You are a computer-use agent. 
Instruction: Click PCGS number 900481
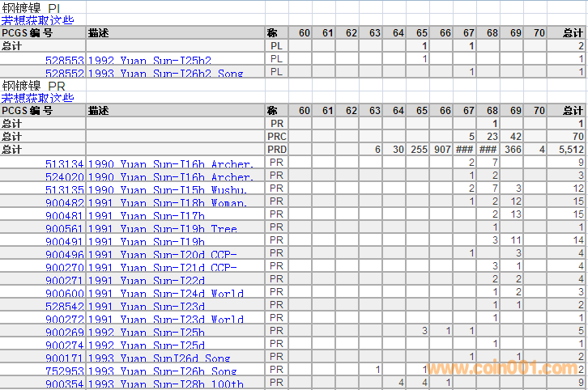(65, 215)
